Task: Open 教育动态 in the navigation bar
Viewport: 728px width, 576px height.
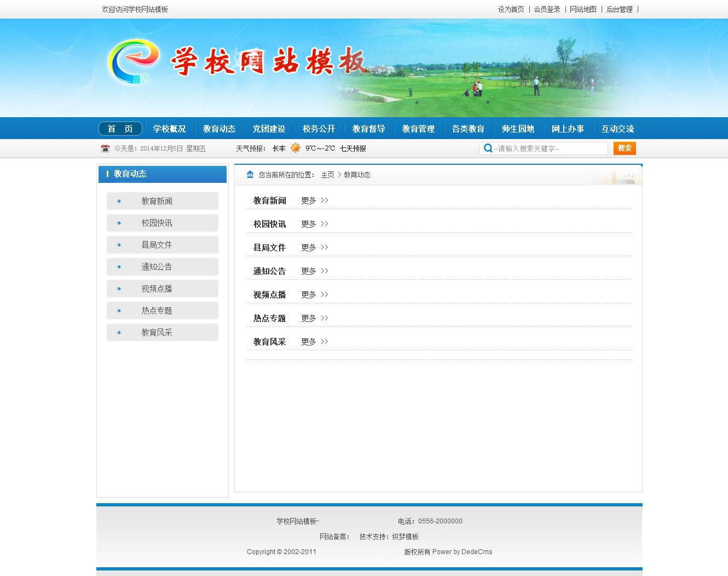Action: click(219, 129)
